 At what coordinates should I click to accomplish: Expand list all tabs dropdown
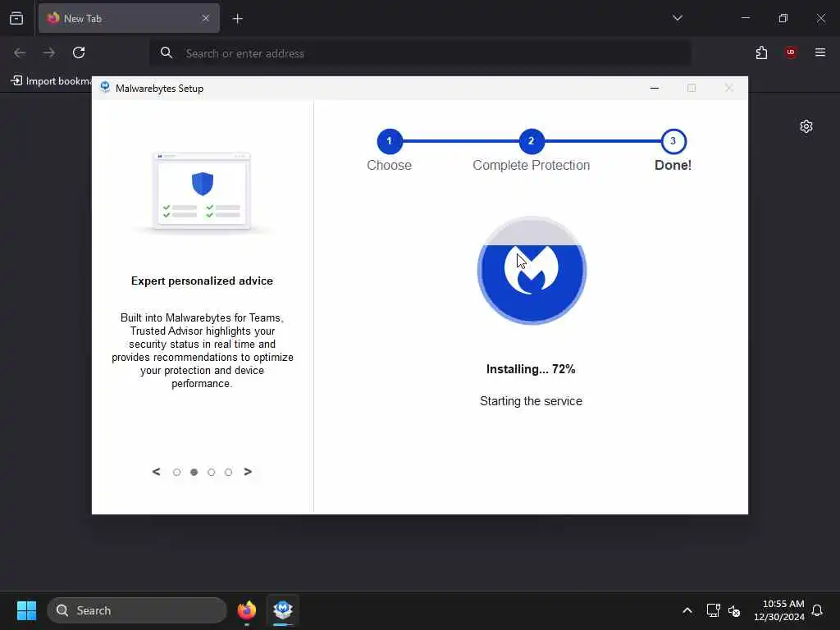pyautogui.click(x=677, y=18)
